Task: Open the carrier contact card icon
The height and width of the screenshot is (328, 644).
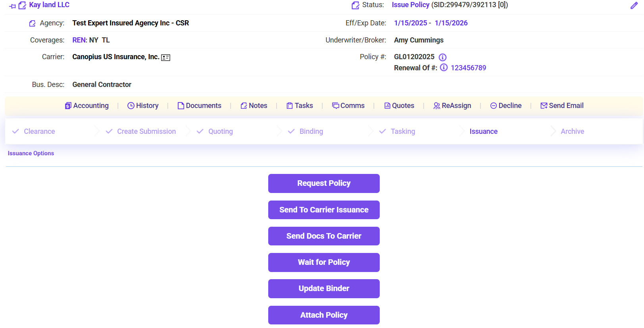Action: coord(165,58)
